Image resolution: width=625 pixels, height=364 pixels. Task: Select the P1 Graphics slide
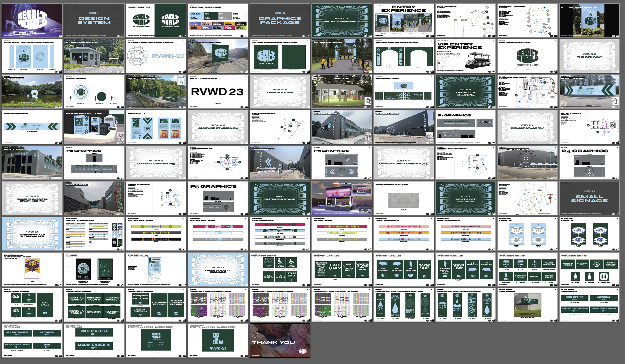tap(465, 127)
